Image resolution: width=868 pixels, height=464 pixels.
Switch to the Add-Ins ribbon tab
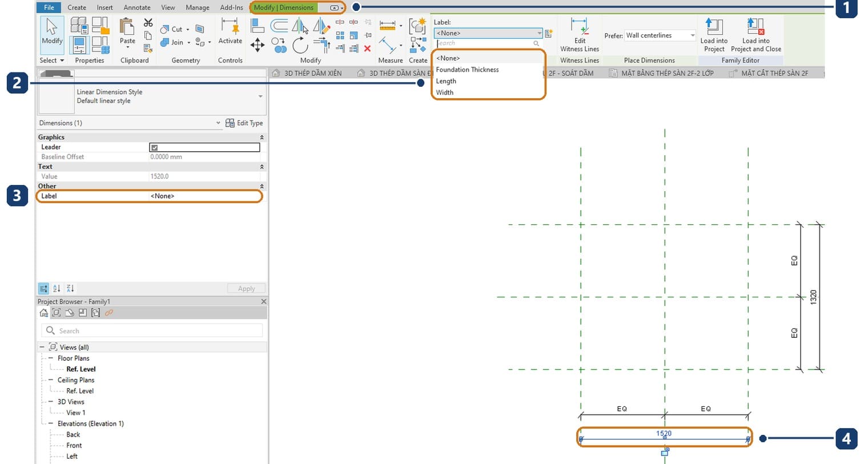[231, 7]
